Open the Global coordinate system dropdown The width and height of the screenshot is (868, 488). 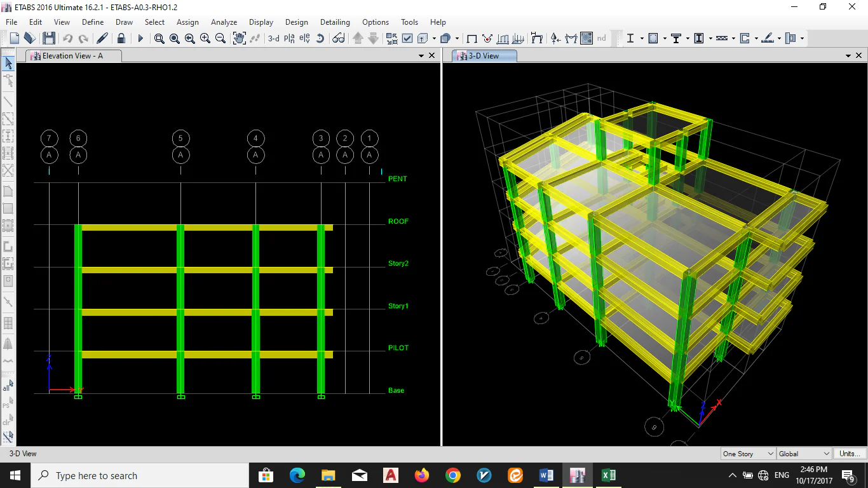point(804,454)
